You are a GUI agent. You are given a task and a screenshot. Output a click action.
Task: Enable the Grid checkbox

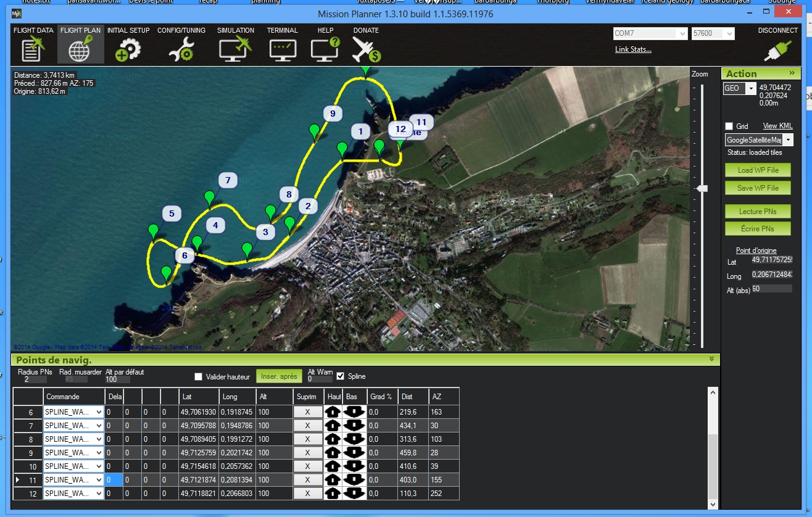pyautogui.click(x=729, y=126)
